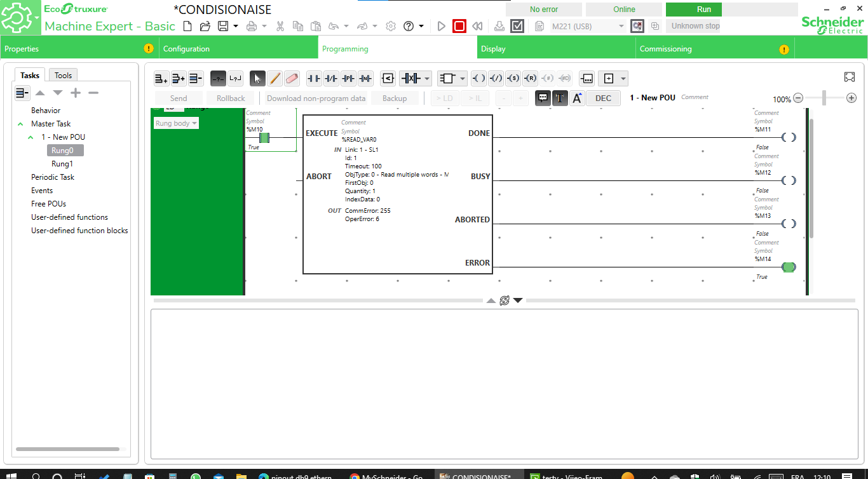
Task: Click the DEC number format button
Action: pos(604,98)
